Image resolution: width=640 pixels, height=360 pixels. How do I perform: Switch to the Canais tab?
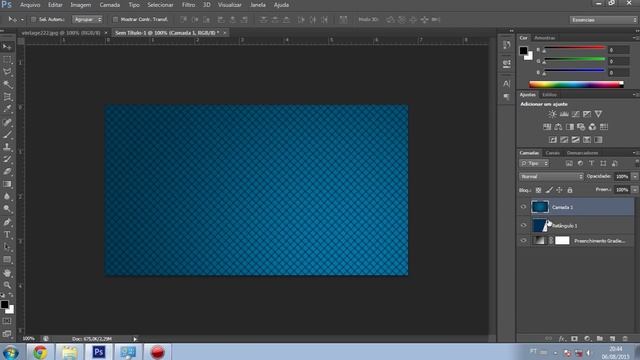pyautogui.click(x=552, y=153)
